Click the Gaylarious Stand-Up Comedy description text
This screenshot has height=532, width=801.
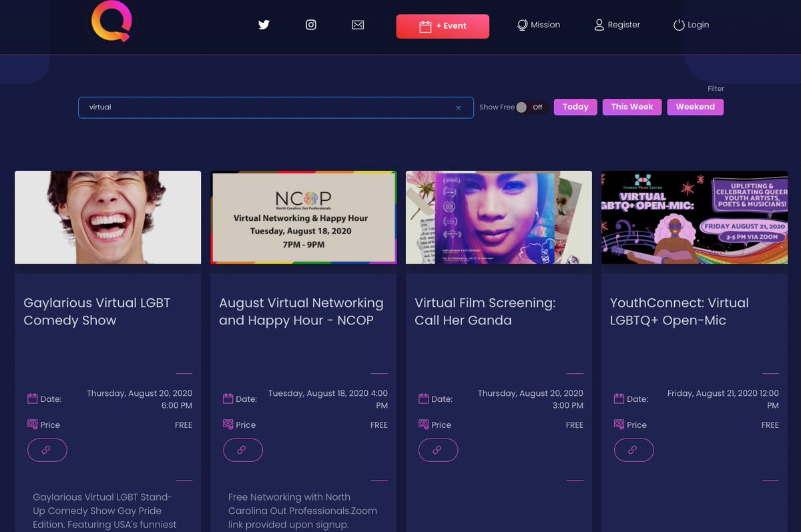pos(105,511)
